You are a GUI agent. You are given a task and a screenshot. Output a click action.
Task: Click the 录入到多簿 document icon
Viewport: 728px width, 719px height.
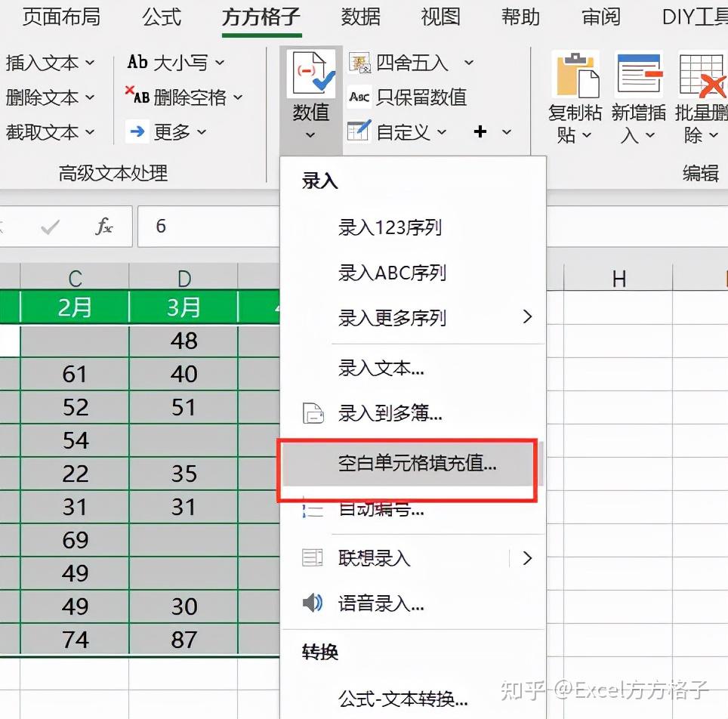coord(314,413)
